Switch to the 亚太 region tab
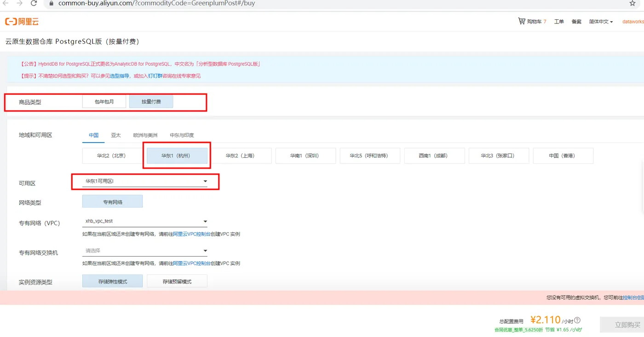This screenshot has height=337, width=644. [116, 135]
